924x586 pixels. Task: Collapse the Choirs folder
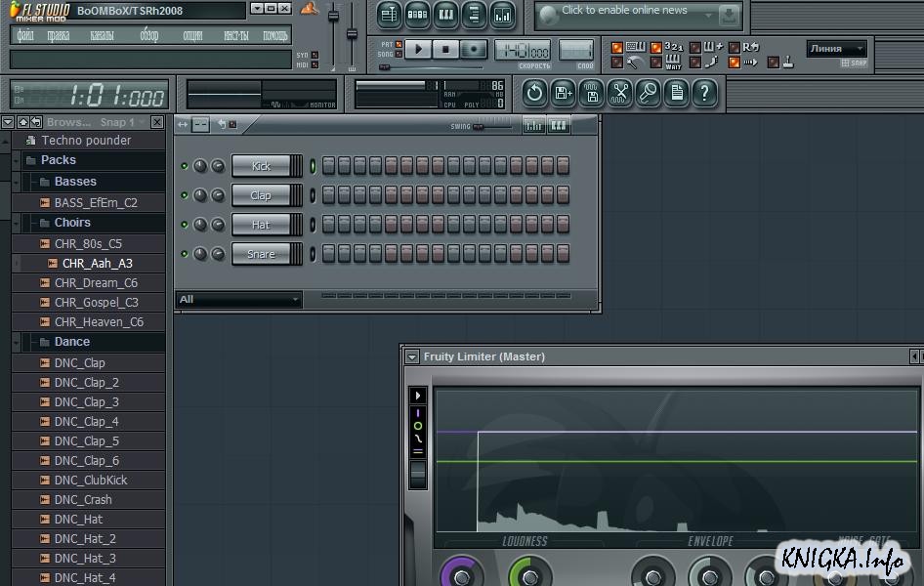[17, 223]
